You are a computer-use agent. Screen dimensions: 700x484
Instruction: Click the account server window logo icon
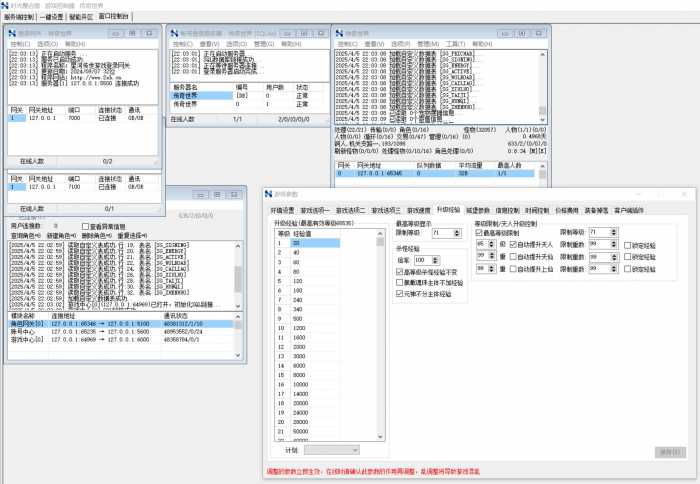(x=176, y=32)
